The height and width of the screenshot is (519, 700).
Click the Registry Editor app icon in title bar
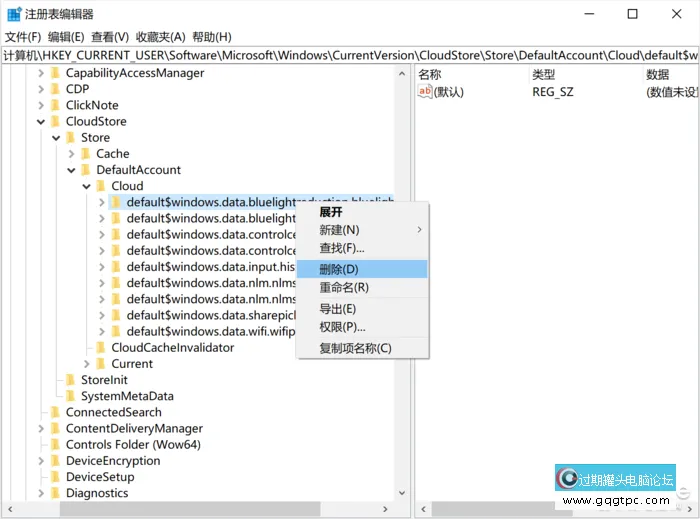14,14
